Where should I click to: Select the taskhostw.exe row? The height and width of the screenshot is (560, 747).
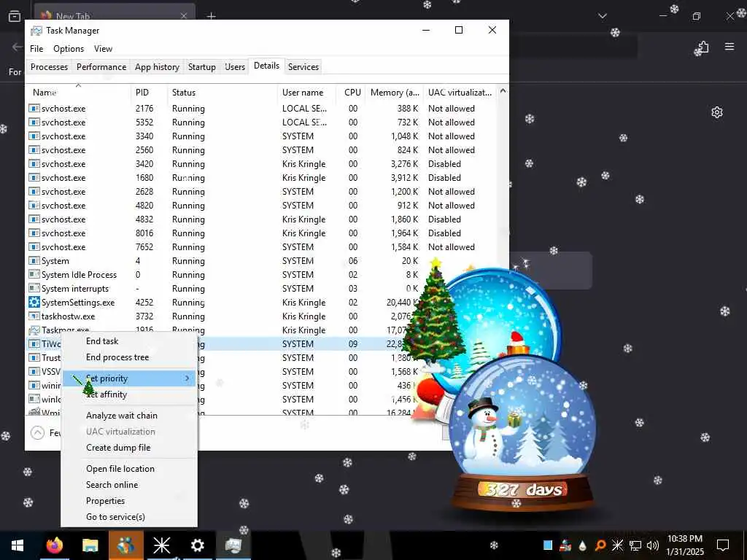[262, 316]
